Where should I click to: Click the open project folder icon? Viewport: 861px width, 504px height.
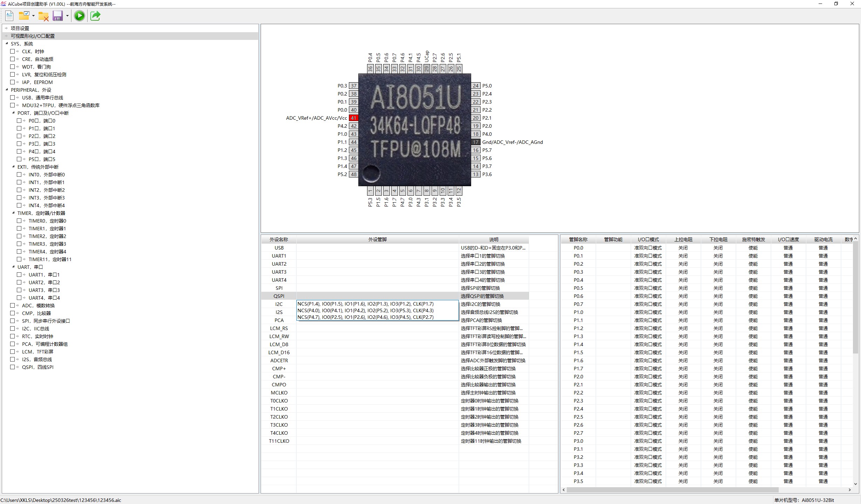(x=24, y=16)
